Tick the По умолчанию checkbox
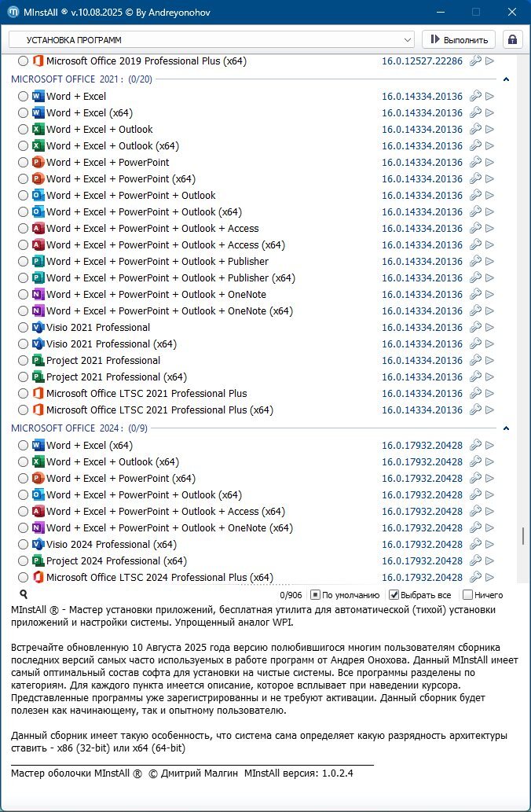This screenshot has width=531, height=812. pyautogui.click(x=315, y=595)
